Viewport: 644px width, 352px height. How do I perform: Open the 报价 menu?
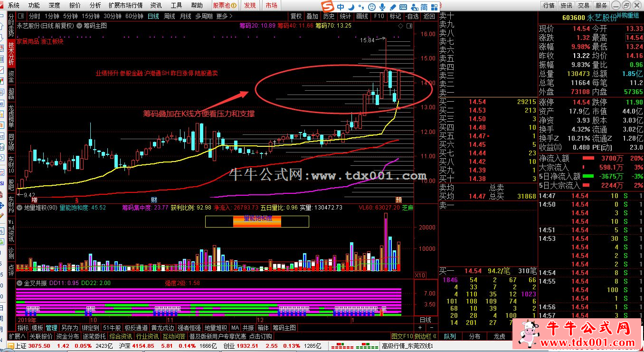pyautogui.click(x=75, y=5)
